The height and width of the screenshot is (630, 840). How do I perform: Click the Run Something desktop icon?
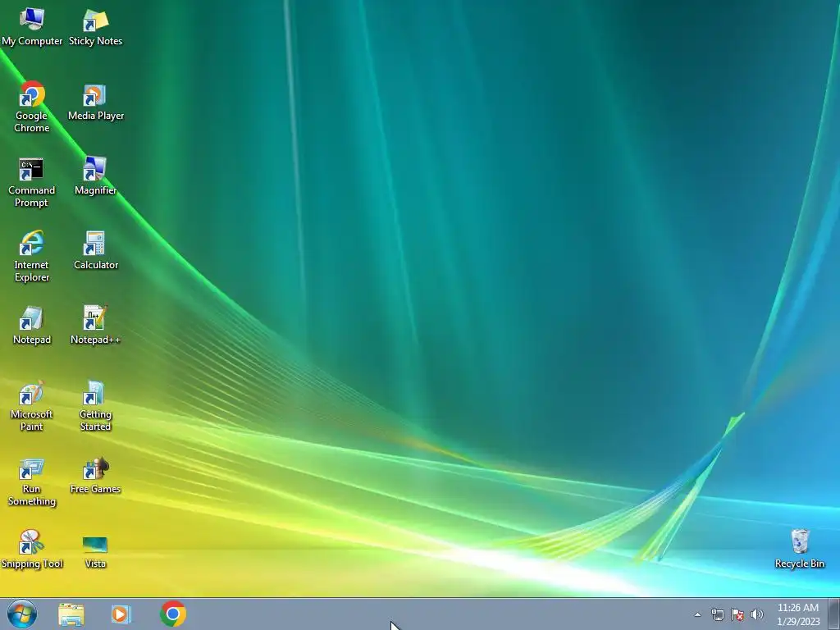(x=32, y=481)
